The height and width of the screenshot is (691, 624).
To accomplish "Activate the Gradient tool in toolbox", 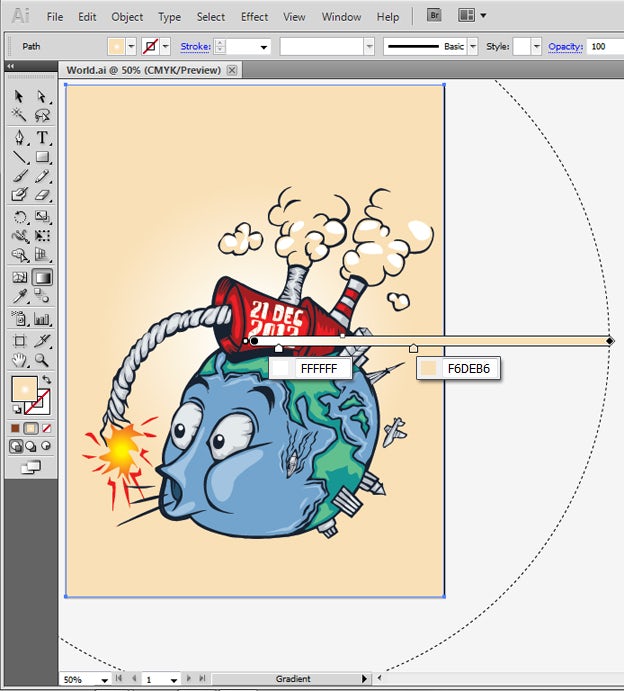I will pos(43,277).
